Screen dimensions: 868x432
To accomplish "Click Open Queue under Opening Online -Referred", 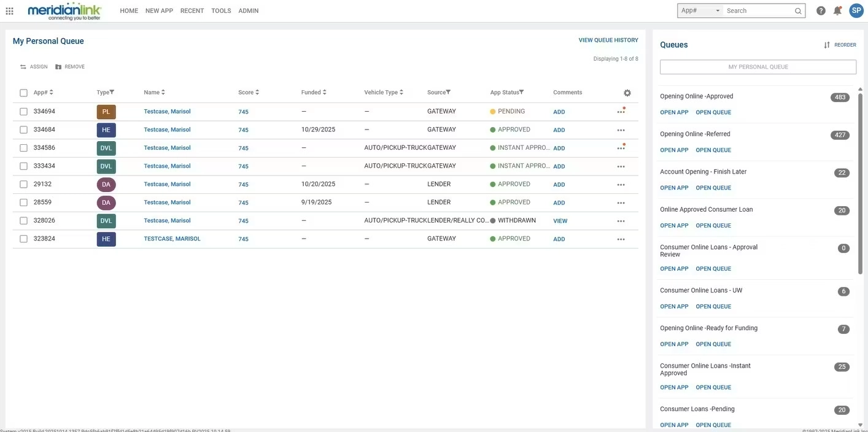I will [713, 150].
